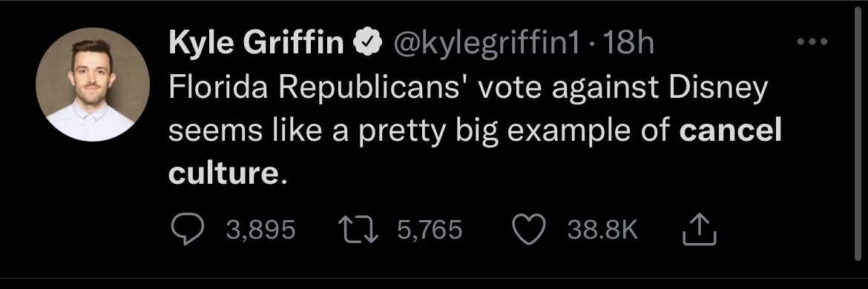Open the share upload-arrow icon
This screenshot has width=868, height=289.
pos(700,229)
